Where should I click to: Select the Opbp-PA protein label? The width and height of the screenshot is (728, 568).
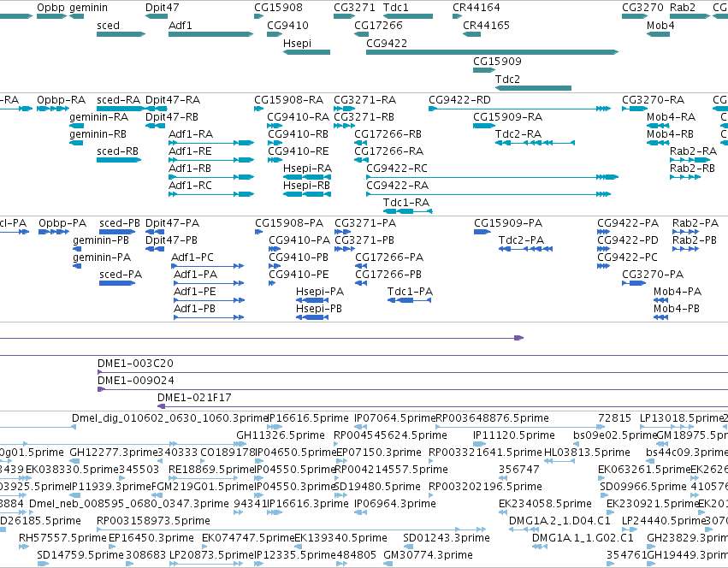tap(62, 223)
